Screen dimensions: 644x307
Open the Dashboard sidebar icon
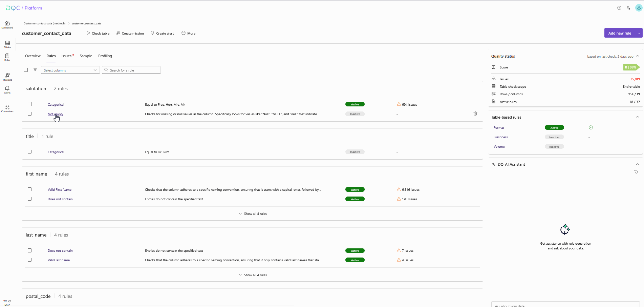[7, 25]
